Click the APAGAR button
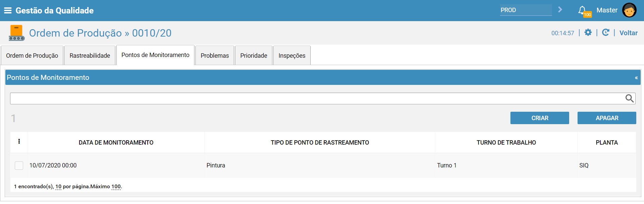Screen dimensions: 644x204 (607, 118)
